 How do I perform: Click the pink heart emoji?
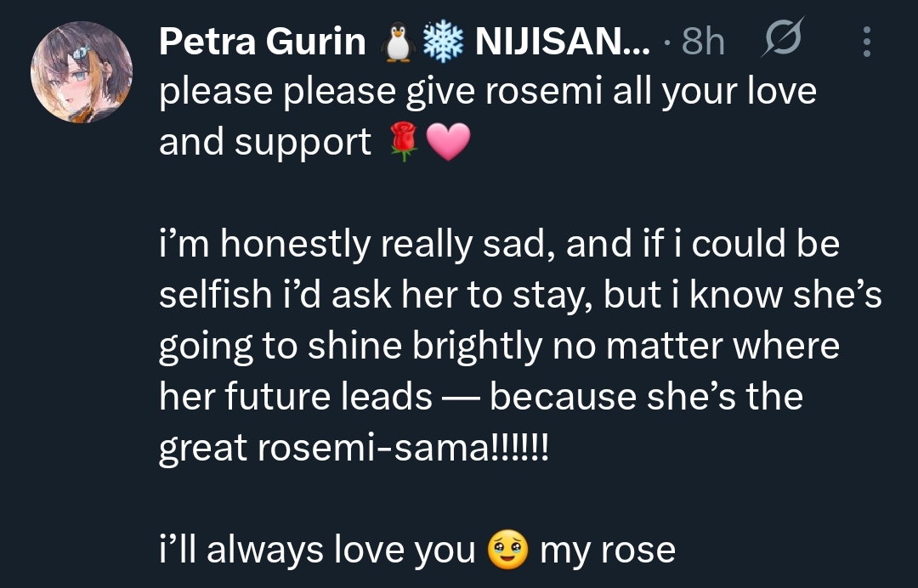[x=448, y=142]
